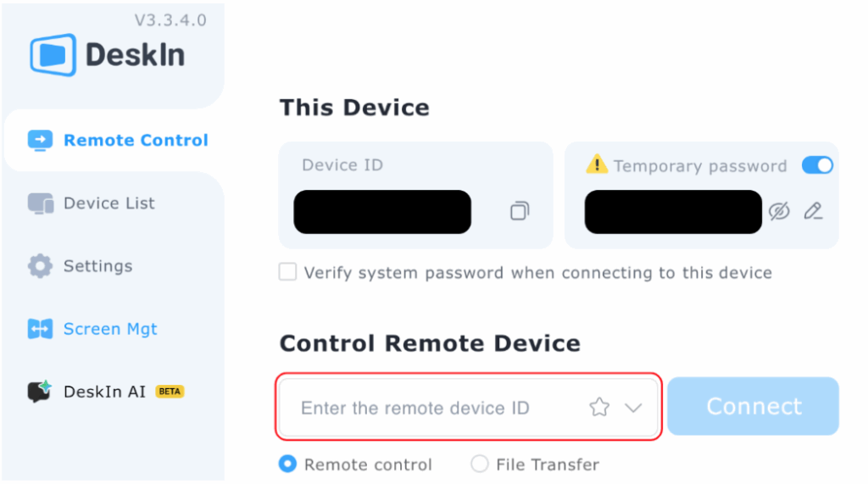Screen dimensions: 868x484
Task: Copy the Device ID using copy icon
Action: pos(519,211)
